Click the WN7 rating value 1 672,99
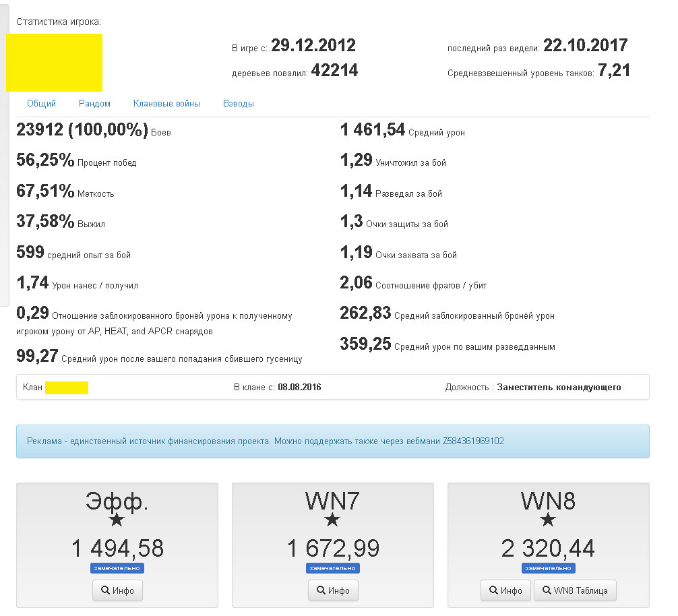 [x=333, y=548]
